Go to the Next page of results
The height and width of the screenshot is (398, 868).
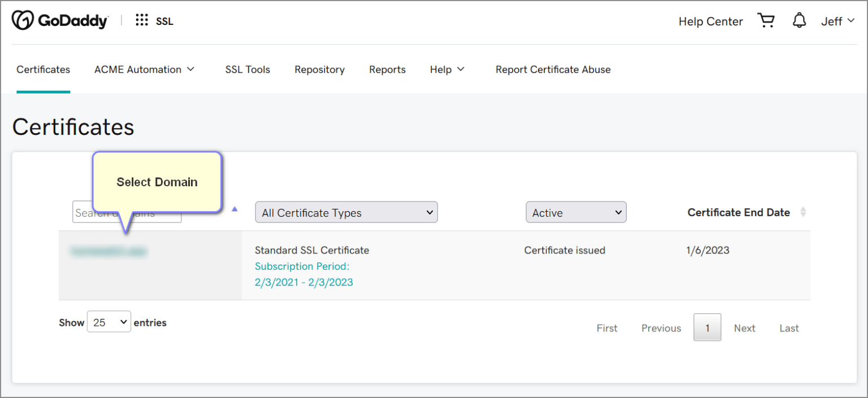pyautogui.click(x=744, y=327)
